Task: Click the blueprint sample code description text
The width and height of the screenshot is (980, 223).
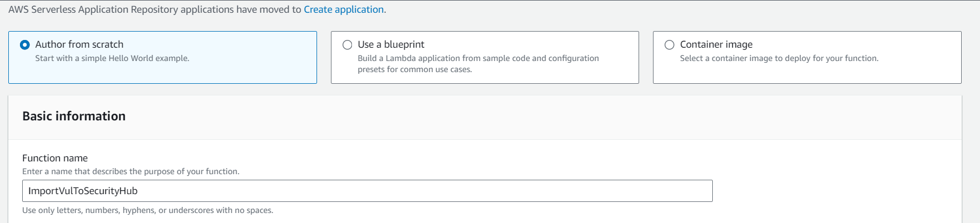Action: pos(478,58)
